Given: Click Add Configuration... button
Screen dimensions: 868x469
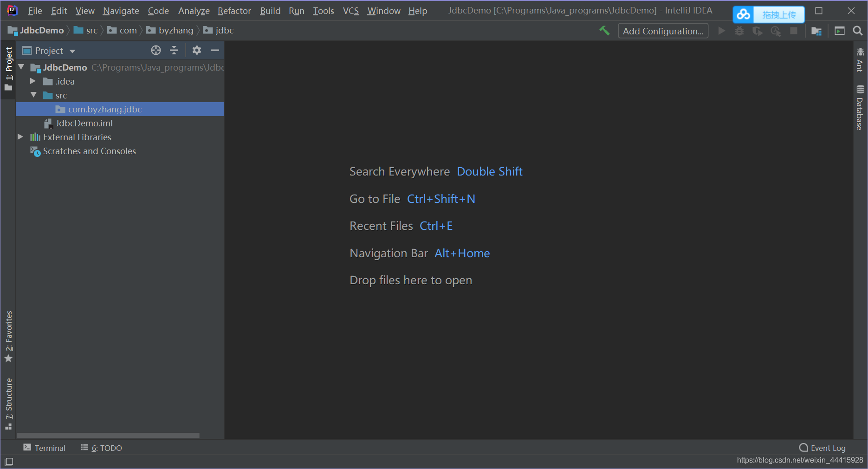Looking at the screenshot, I should pos(663,31).
